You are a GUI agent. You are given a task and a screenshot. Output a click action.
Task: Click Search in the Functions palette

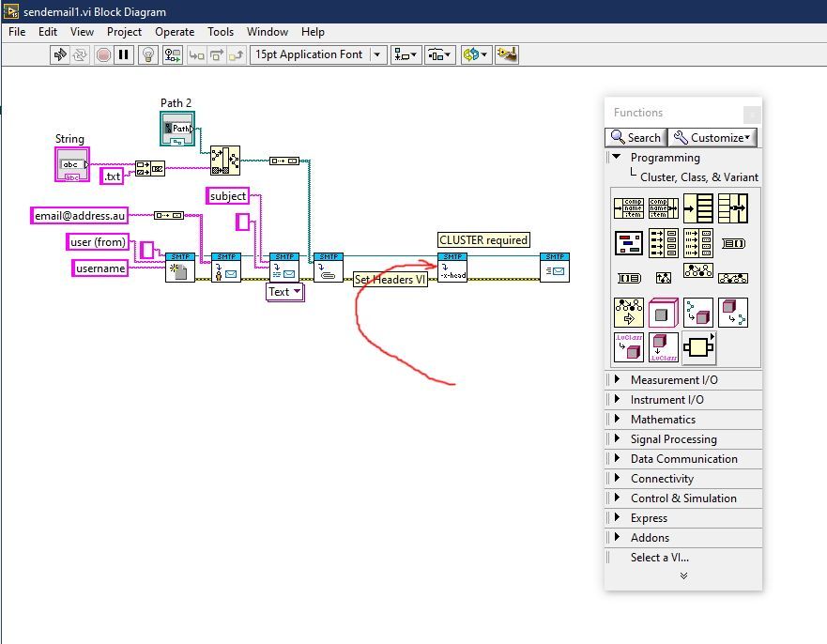(636, 138)
